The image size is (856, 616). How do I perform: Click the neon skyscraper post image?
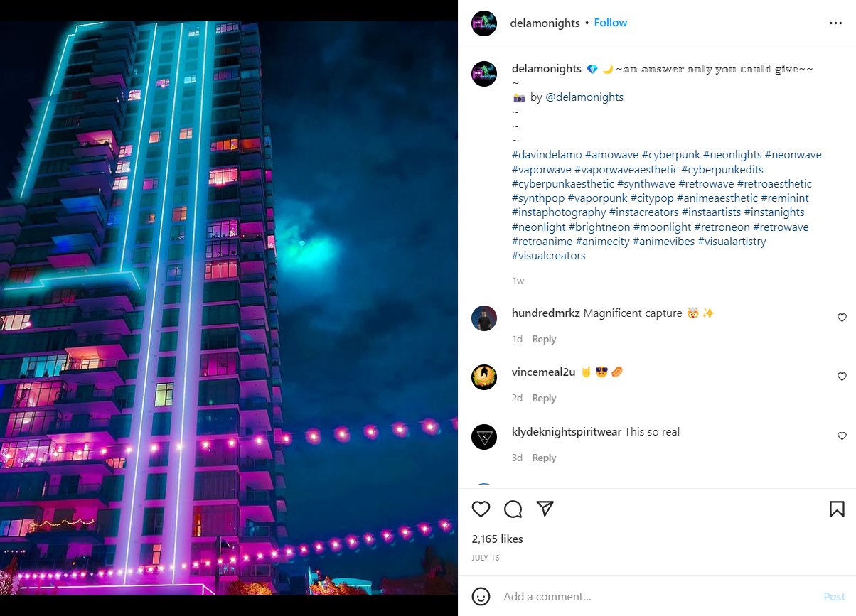(x=229, y=308)
